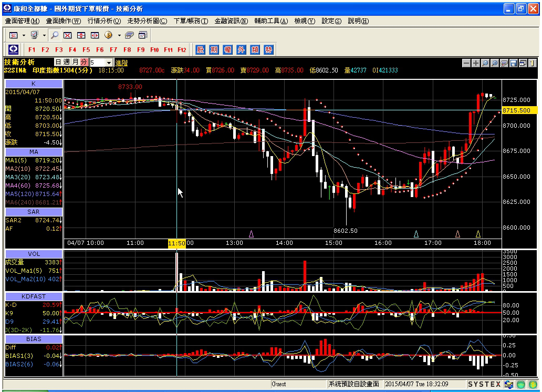This screenshot has height=392, width=542.
Task: Click the blue 類 category button
Action: 255,49
